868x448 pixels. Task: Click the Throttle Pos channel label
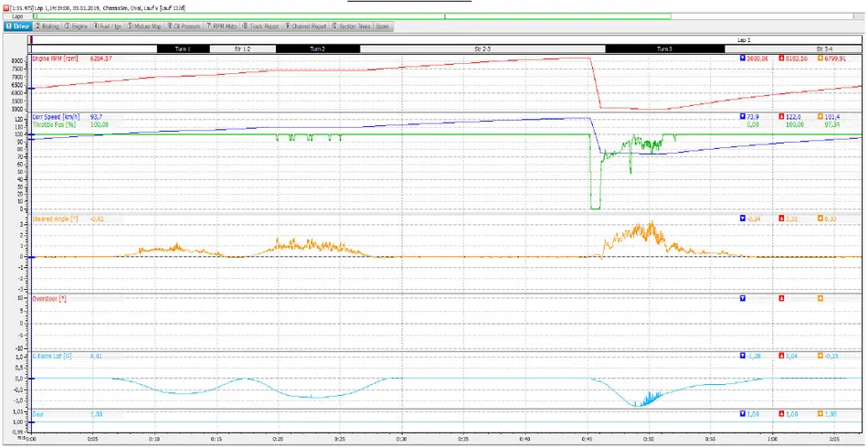[56, 124]
